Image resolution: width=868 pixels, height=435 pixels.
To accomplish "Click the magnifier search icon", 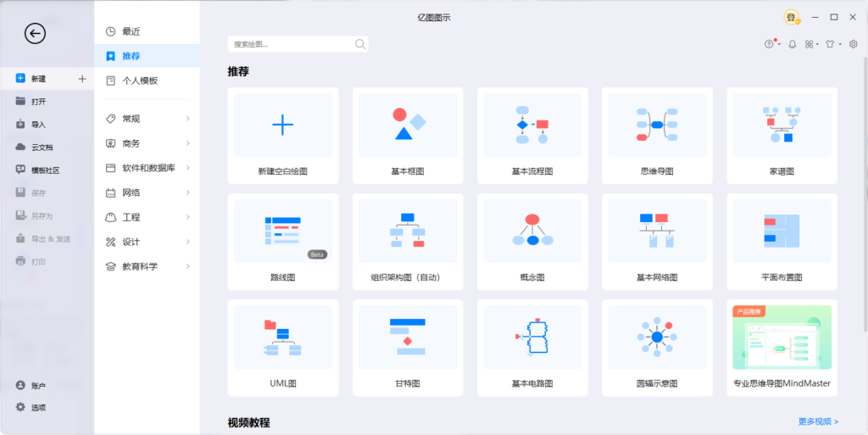I will click(360, 44).
